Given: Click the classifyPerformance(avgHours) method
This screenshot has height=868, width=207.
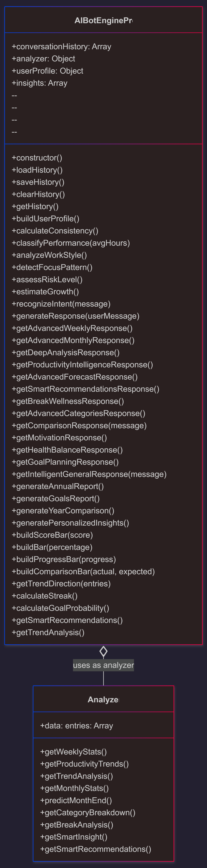Looking at the screenshot, I should (x=71, y=243).
